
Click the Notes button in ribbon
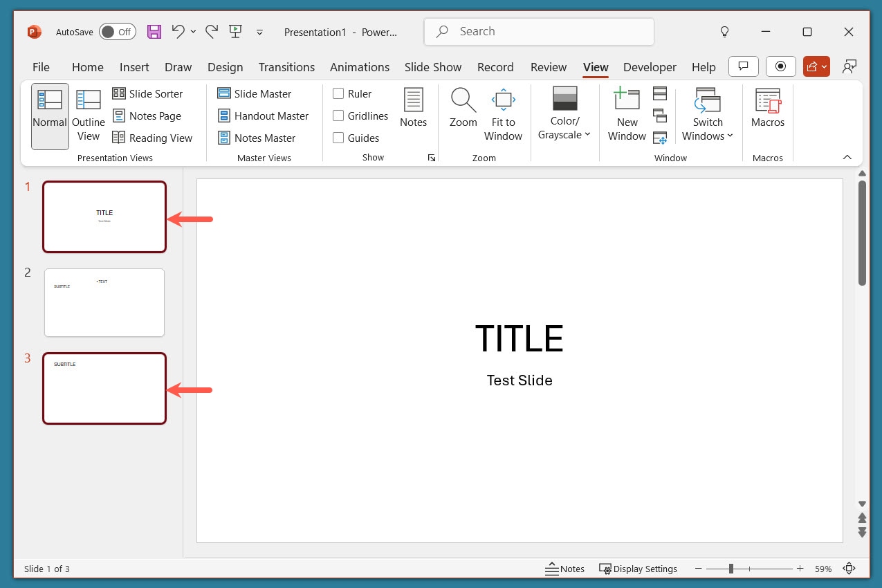pyautogui.click(x=413, y=108)
